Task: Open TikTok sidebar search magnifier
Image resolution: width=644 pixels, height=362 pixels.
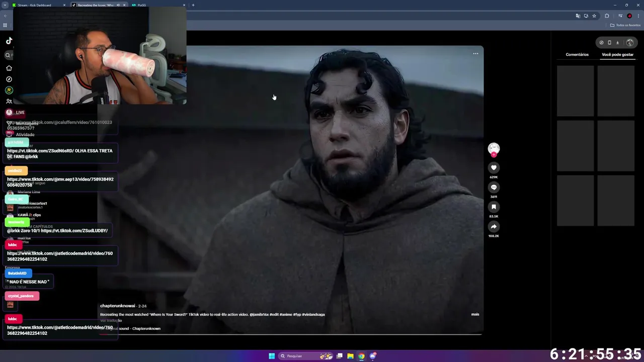Action: pos(8,55)
